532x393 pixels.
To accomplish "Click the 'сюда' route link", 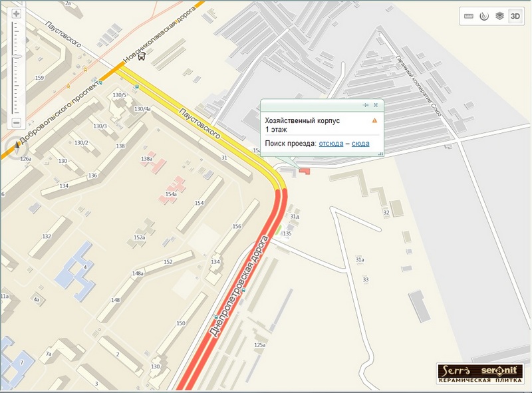I will 360,143.
